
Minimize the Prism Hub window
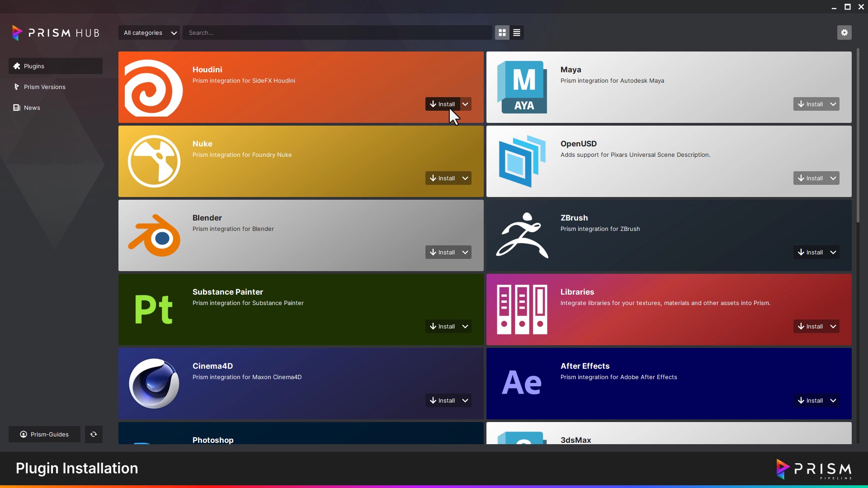[x=834, y=7]
